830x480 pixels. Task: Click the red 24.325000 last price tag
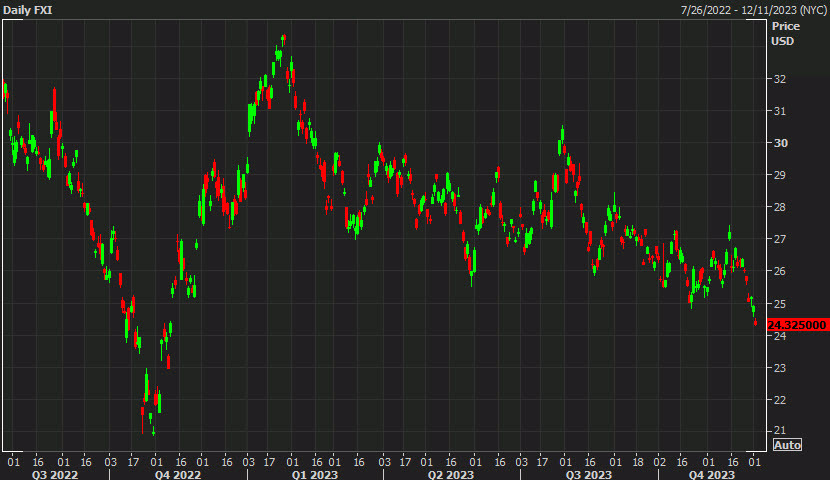tap(797, 325)
